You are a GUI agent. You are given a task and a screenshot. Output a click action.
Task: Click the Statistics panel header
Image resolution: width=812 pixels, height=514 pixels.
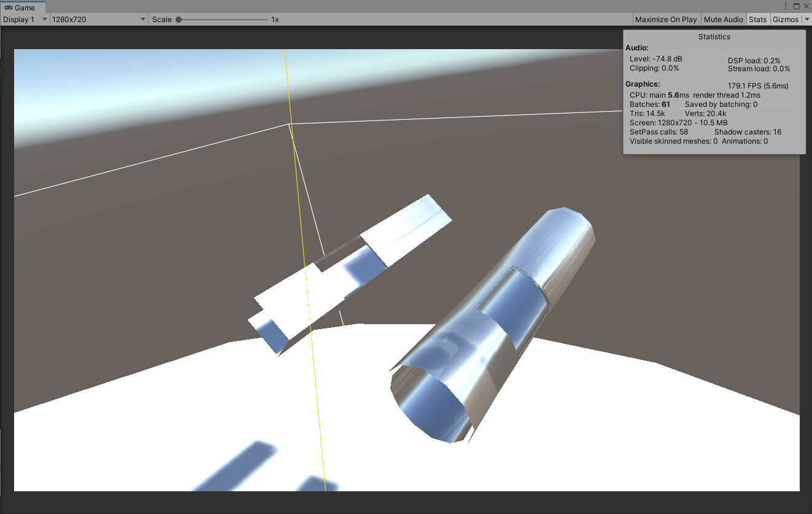click(714, 36)
